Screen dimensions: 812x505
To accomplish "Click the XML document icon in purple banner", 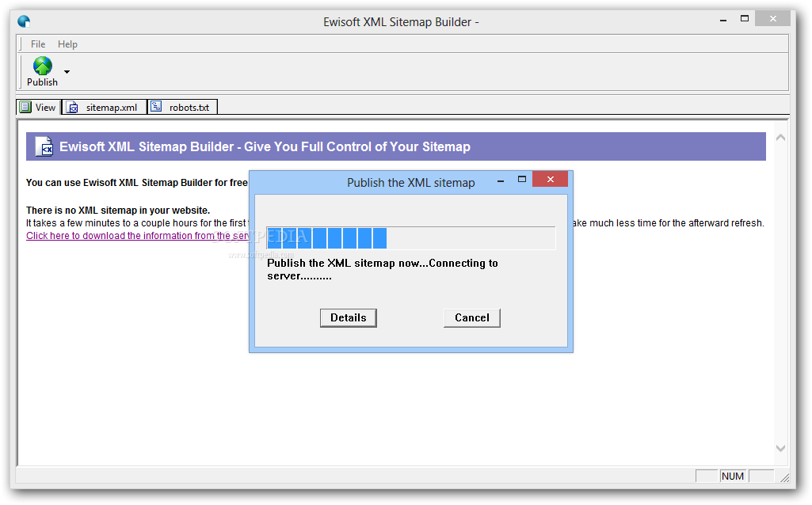I will 44,146.
